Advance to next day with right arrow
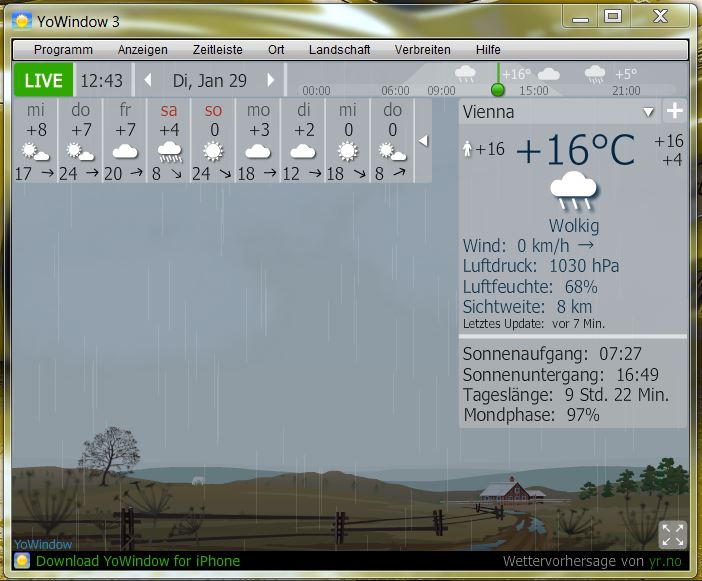This screenshot has width=702, height=581. pyautogui.click(x=270, y=81)
